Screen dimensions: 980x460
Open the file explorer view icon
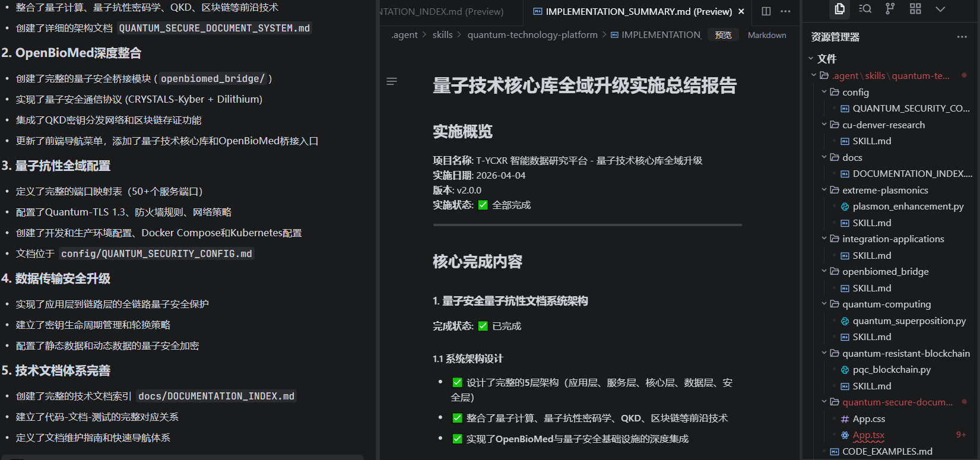(x=839, y=9)
